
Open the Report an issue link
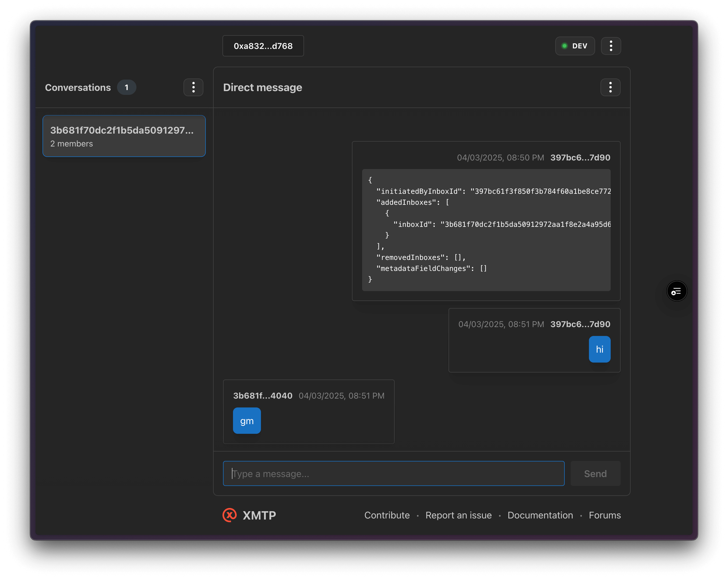(x=458, y=515)
